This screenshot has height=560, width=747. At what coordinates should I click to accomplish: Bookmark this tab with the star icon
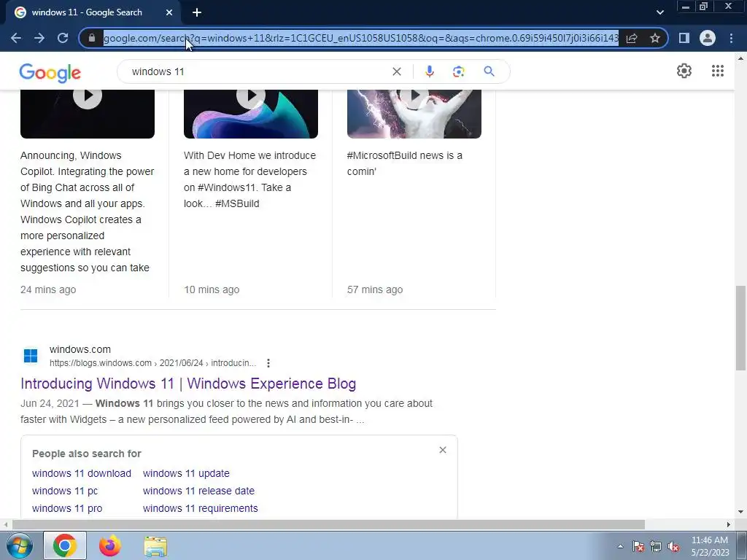[655, 38]
